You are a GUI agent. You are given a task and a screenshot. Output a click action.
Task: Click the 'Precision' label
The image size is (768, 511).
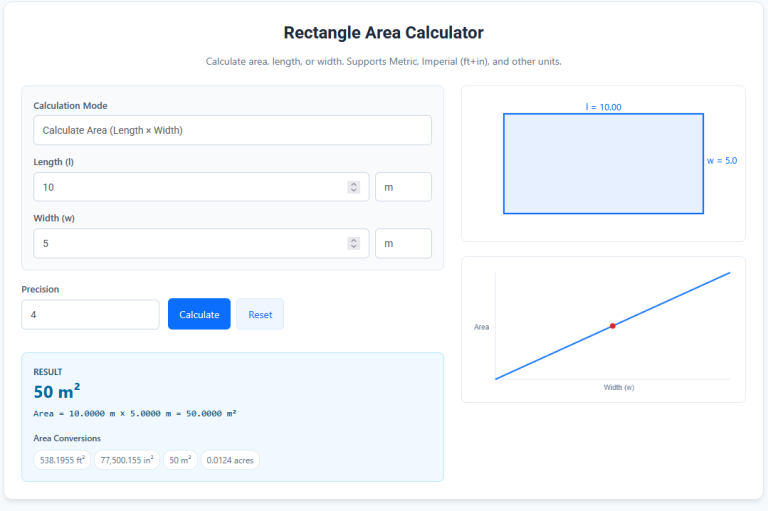40,289
